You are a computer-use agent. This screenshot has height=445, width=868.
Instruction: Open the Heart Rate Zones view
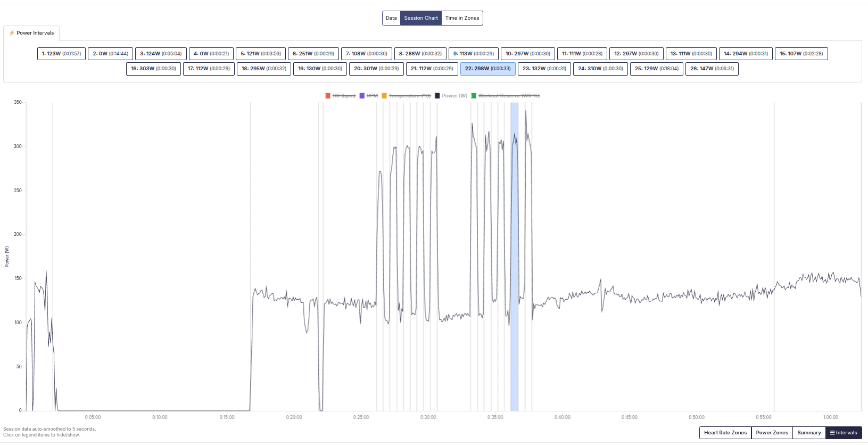(x=725, y=433)
